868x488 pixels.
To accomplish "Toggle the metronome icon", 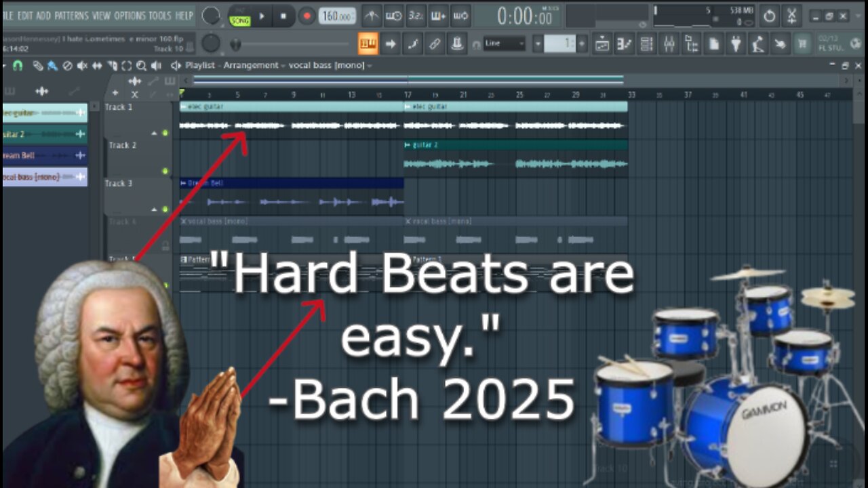I will (372, 16).
